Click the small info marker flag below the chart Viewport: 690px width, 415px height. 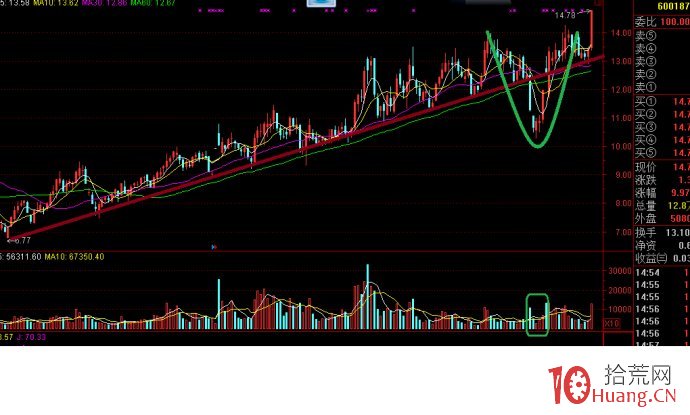[214, 247]
